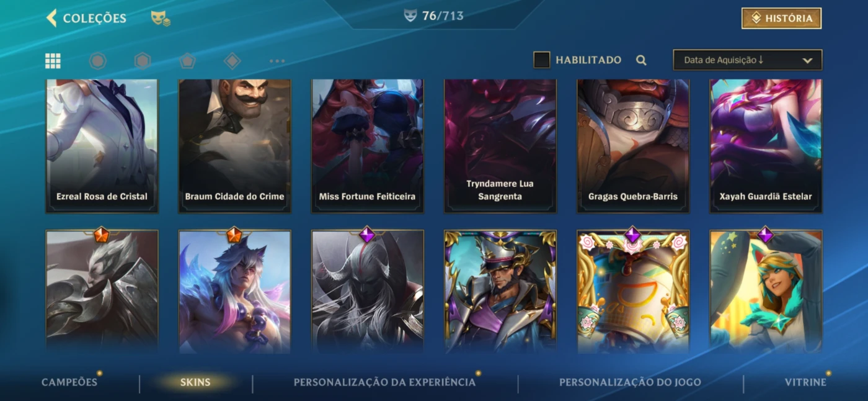
Task: Select the hexagon rarity filter icon
Action: click(143, 61)
